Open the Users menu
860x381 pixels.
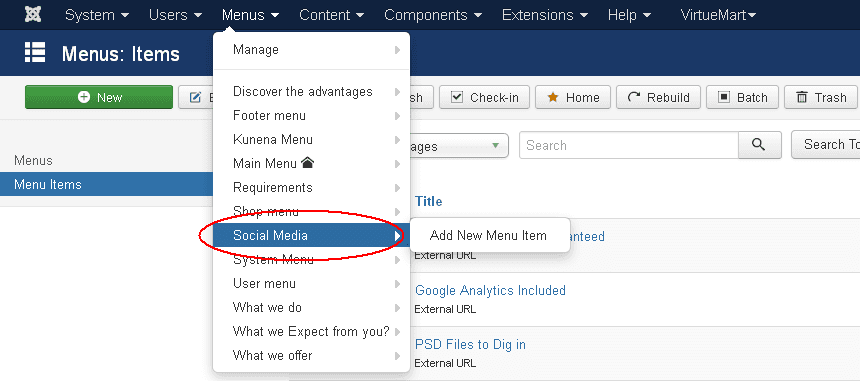176,15
